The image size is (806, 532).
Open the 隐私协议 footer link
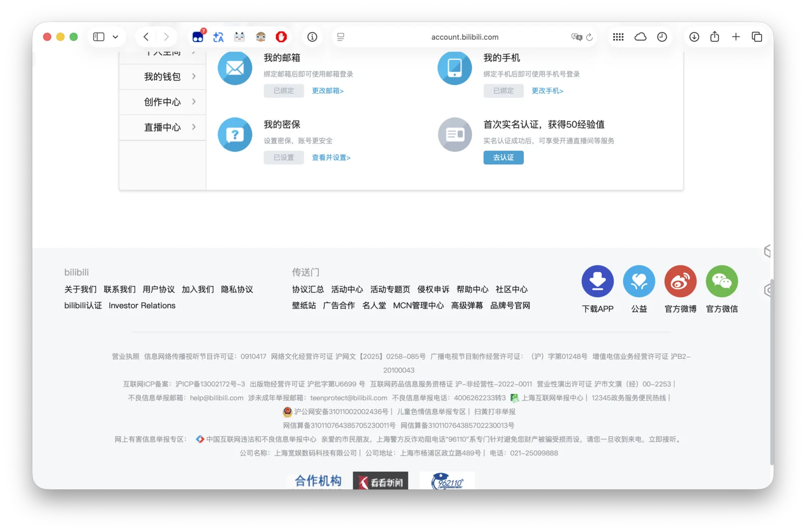click(237, 289)
